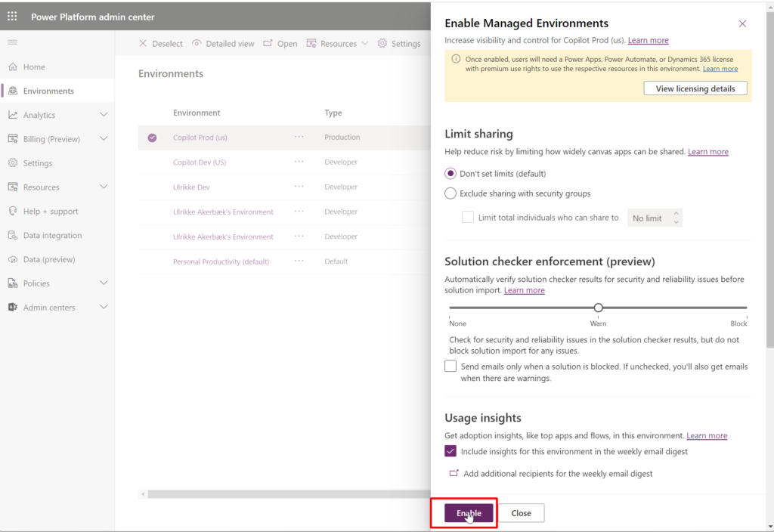Click the Settings gear icon in the sidebar
Screen dimensions: 774x532
coord(13,163)
